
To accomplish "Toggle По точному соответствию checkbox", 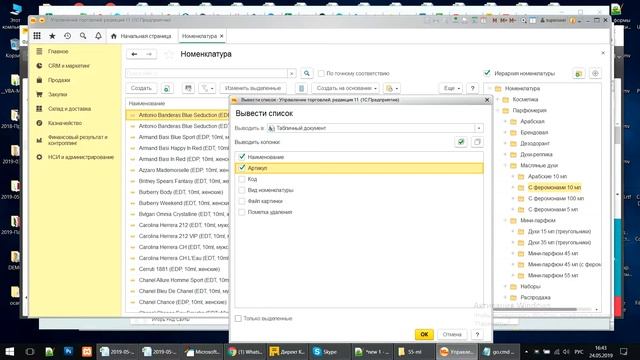I will pos(321,73).
